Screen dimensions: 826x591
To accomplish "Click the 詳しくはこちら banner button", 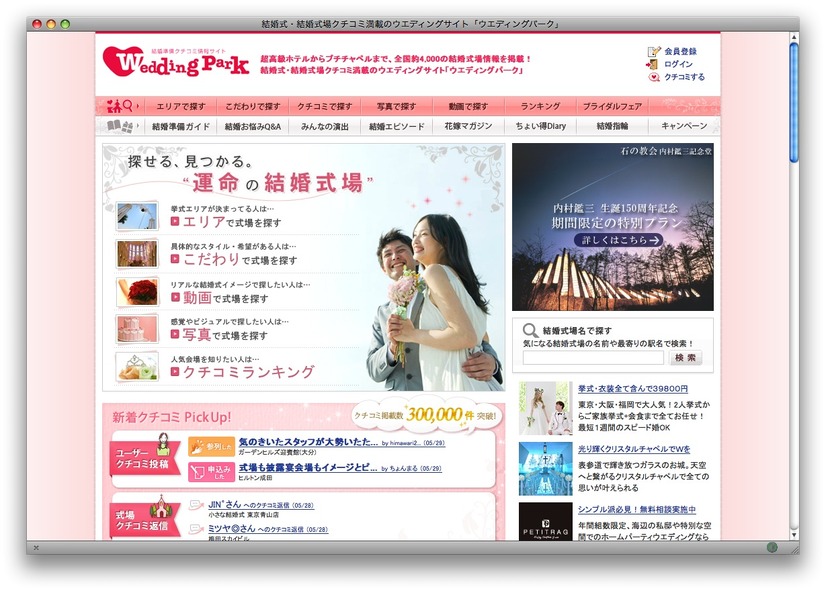I will (x=618, y=240).
